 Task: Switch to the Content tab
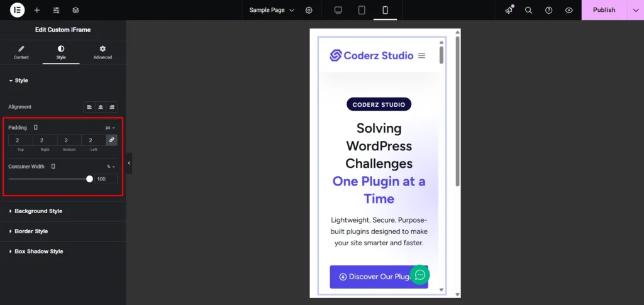click(21, 52)
